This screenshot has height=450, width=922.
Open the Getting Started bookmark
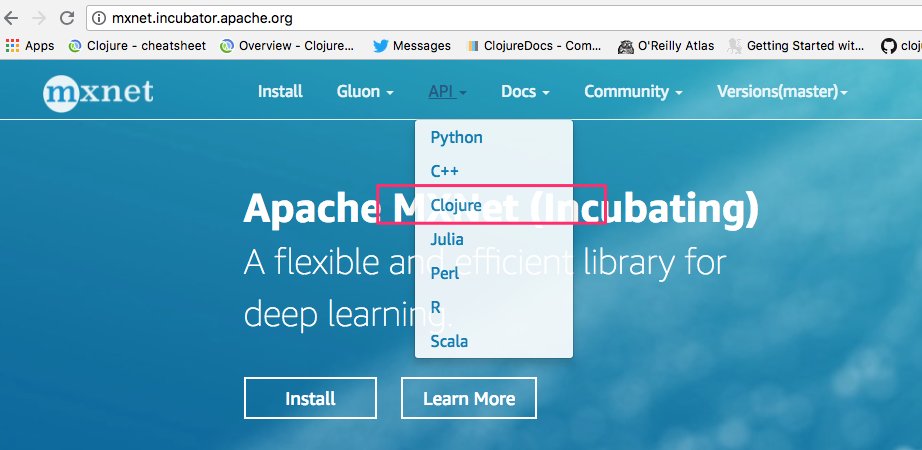pyautogui.click(x=796, y=46)
